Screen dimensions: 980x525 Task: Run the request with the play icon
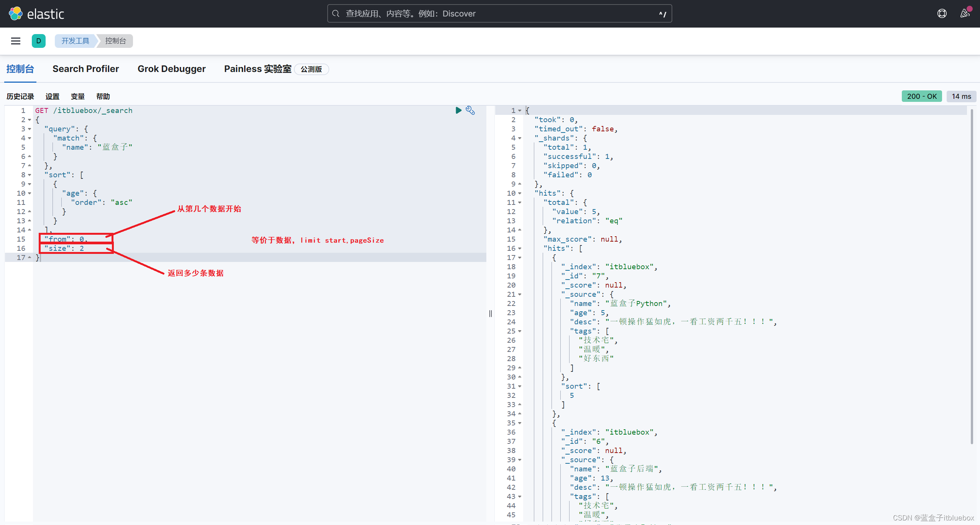pyautogui.click(x=458, y=110)
